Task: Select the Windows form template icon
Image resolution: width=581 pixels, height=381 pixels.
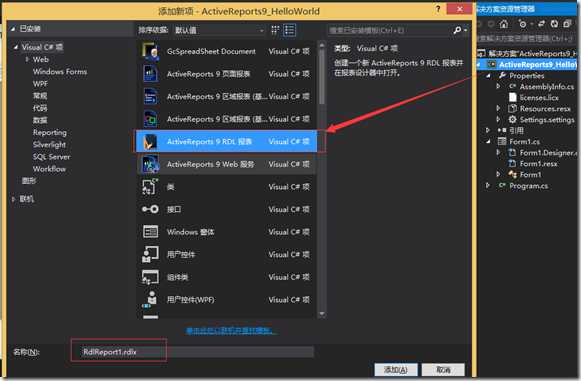Action: [x=150, y=232]
